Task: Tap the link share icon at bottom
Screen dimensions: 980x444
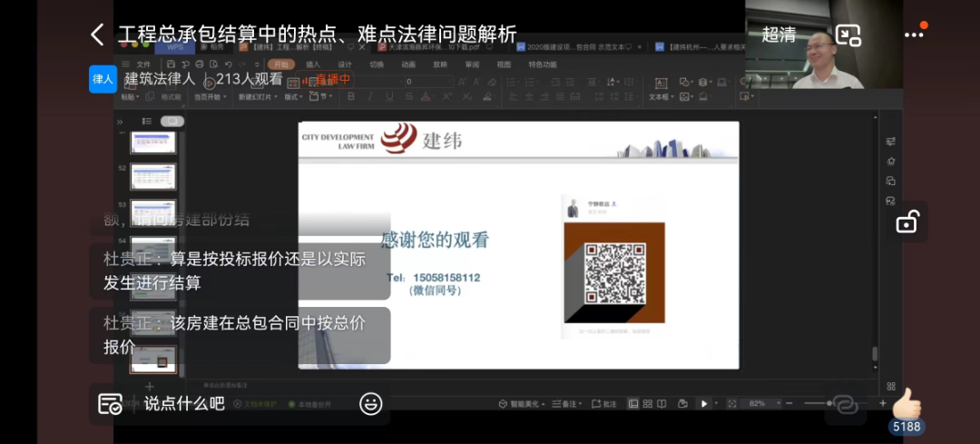Action: (845, 404)
